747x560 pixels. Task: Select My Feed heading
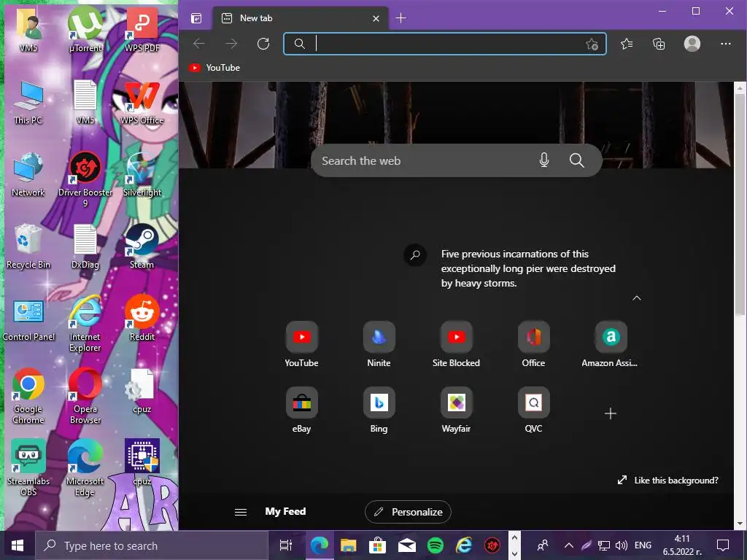pos(285,511)
